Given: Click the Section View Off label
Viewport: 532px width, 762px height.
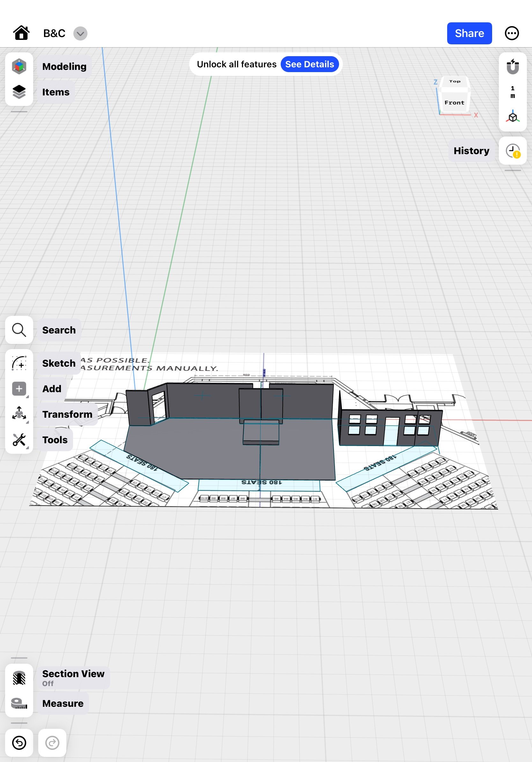Looking at the screenshot, I should point(73,678).
